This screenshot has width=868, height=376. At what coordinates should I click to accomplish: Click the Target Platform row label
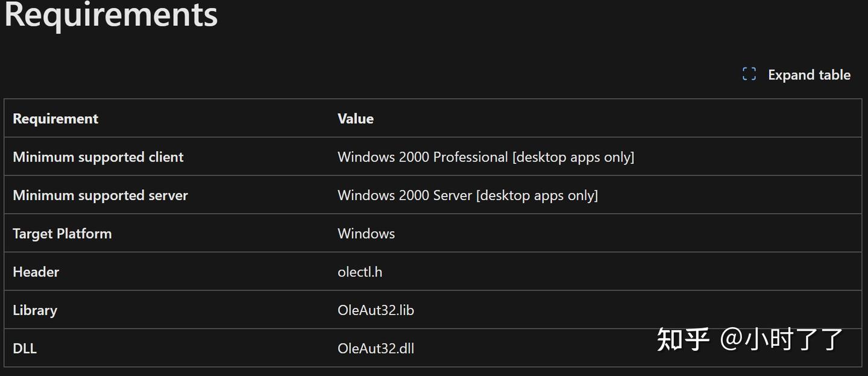point(62,234)
